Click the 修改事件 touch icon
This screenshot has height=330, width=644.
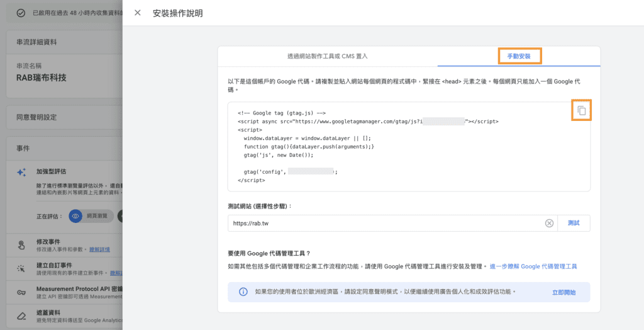pos(21,245)
